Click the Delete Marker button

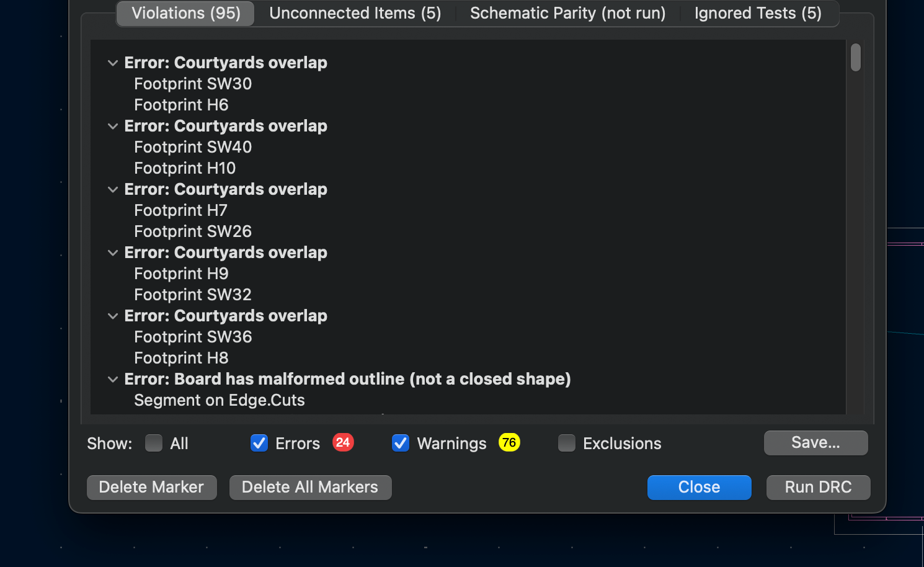pyautogui.click(x=151, y=487)
